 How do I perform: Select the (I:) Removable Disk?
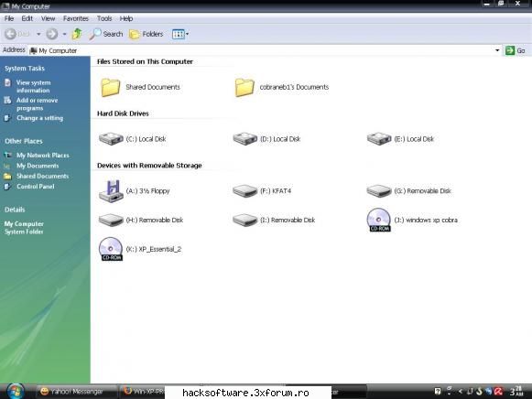[x=274, y=221]
